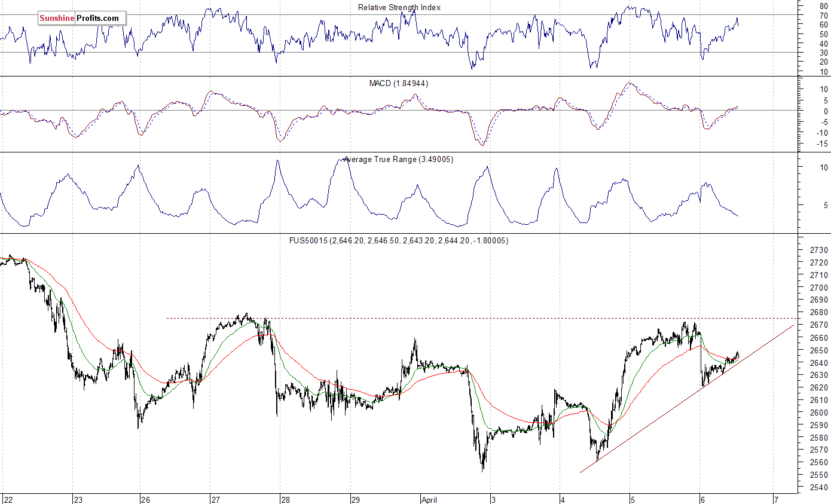831x504 pixels.
Task: Click the date label 28
Action: (286, 499)
